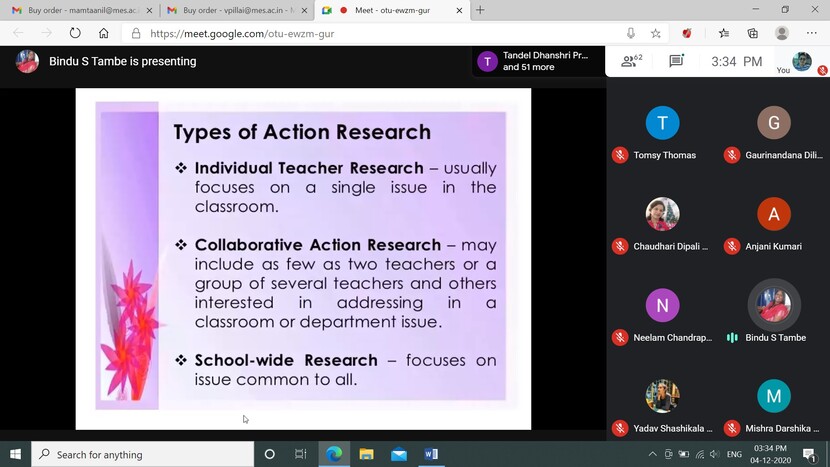
Task: Open the participants list icon
Action: click(x=631, y=61)
